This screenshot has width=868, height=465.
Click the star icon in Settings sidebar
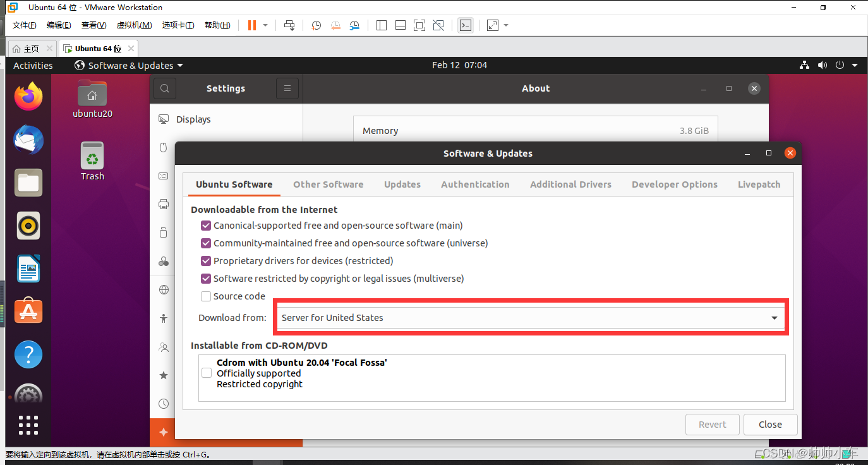tap(164, 375)
